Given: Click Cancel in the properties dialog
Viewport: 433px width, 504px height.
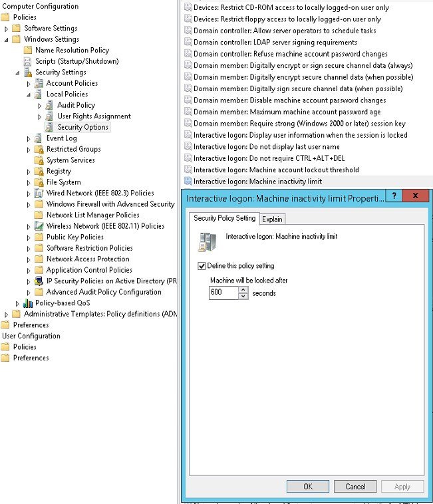Looking at the screenshot, I should [x=355, y=486].
